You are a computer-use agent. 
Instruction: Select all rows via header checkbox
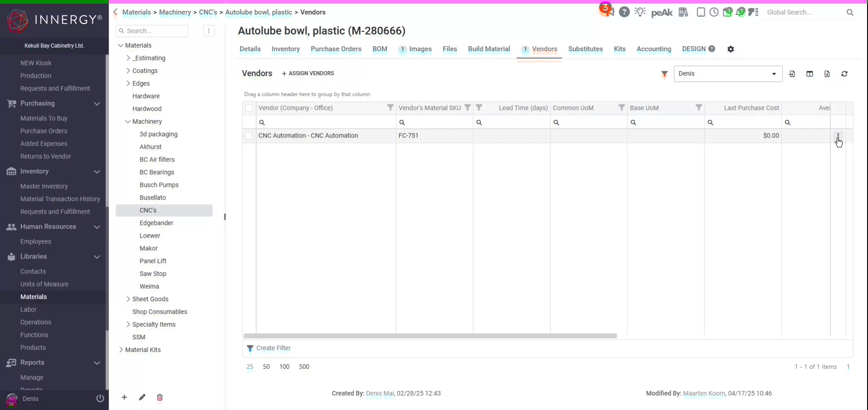[249, 108]
